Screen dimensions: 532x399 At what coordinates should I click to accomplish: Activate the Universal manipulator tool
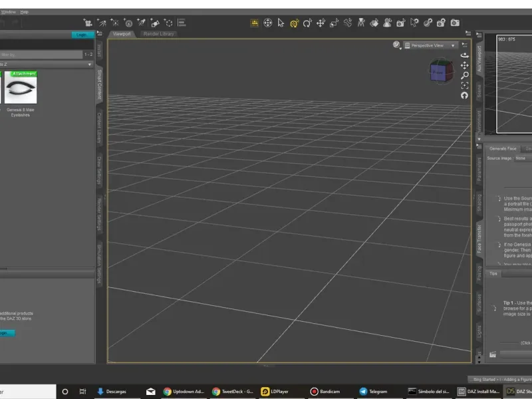tap(294, 23)
